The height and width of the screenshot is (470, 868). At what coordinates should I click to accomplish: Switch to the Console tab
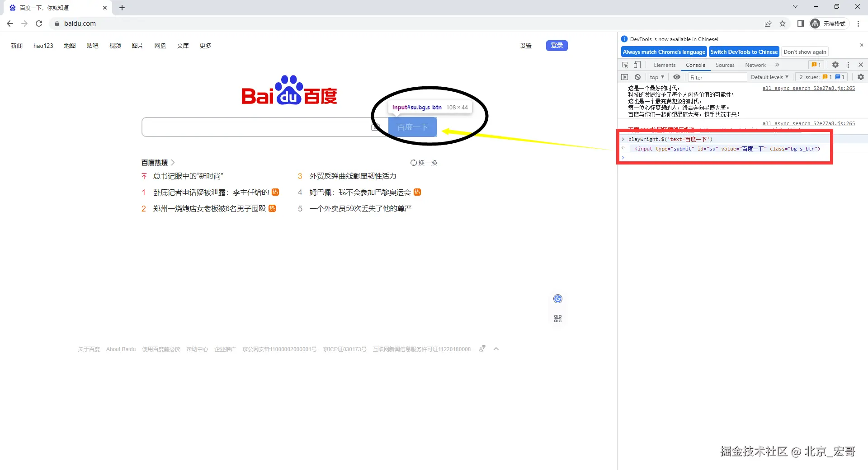pyautogui.click(x=695, y=65)
